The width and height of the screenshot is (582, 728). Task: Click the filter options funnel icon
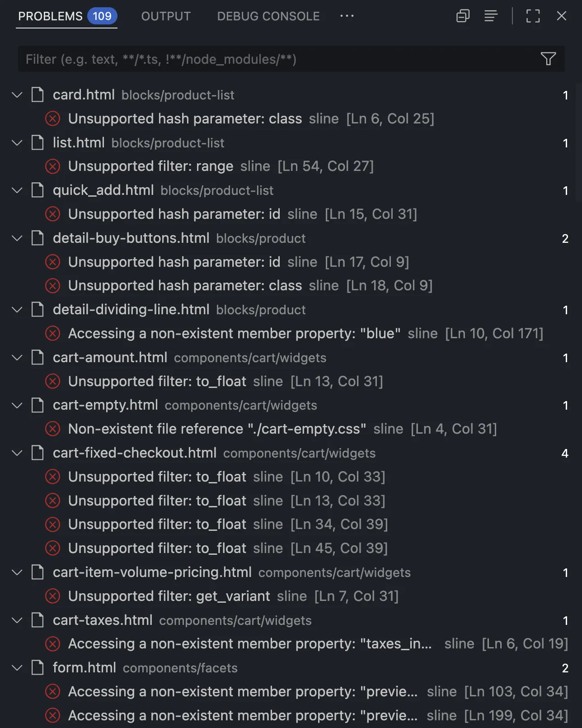click(x=548, y=59)
